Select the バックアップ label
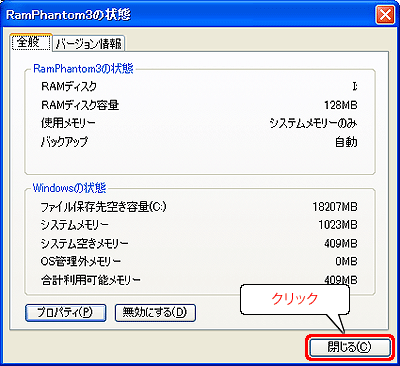This screenshot has height=366, width=400. coord(65,142)
